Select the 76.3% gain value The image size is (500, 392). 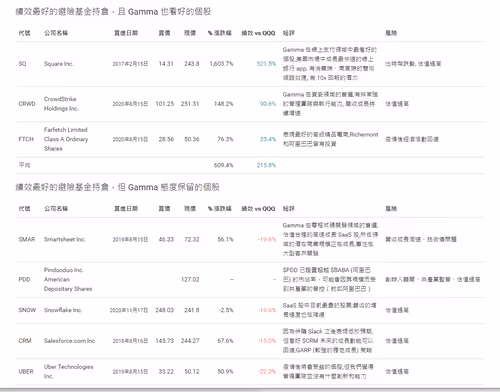(225, 139)
